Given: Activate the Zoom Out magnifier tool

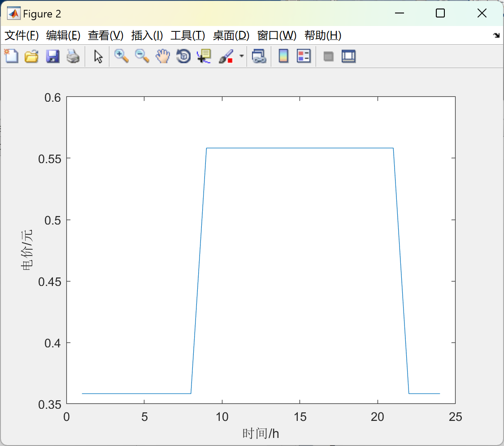Looking at the screenshot, I should (142, 56).
